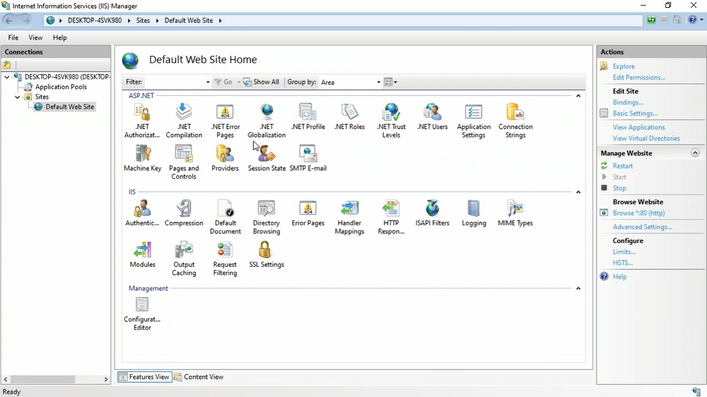Viewport: 707px width, 397px height.
Task: Open Pages and Controls feature
Action: click(x=184, y=162)
